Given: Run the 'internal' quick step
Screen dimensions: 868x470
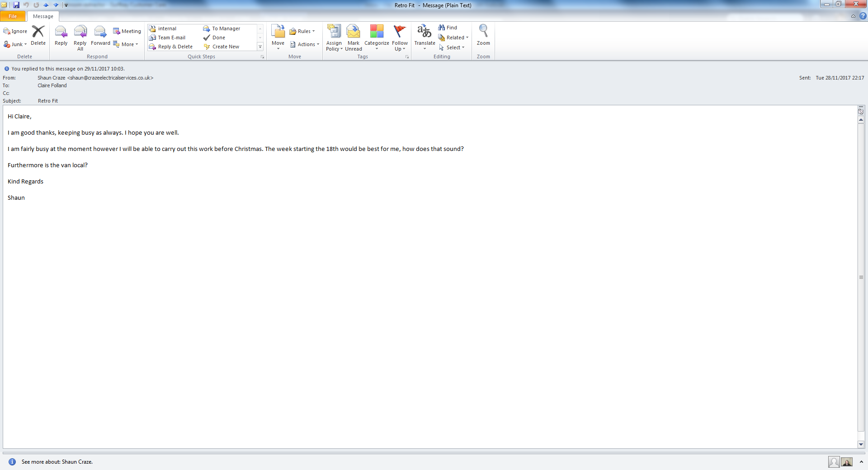Looking at the screenshot, I should pos(163,28).
